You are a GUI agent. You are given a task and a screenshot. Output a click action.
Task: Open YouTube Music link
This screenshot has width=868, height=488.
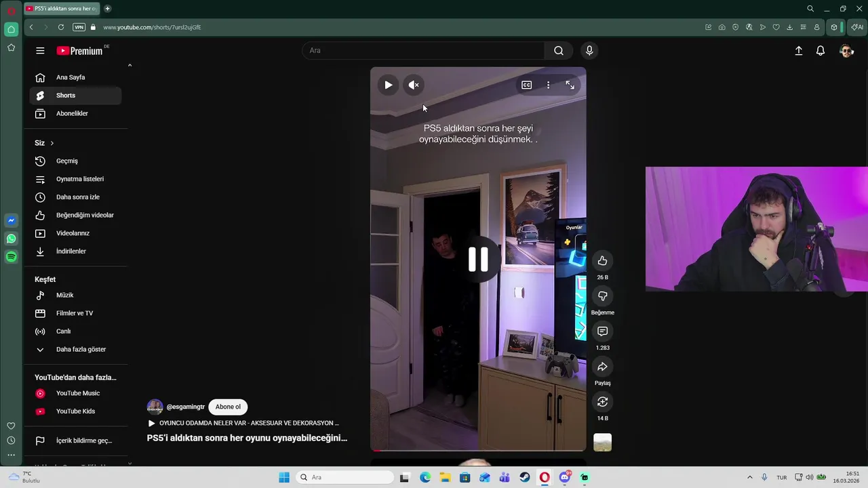coord(76,393)
